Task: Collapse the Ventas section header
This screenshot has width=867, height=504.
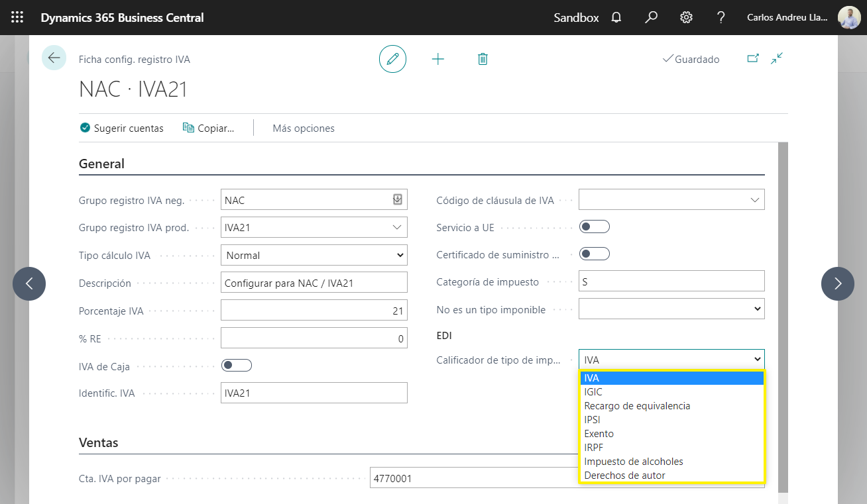Action: click(98, 442)
